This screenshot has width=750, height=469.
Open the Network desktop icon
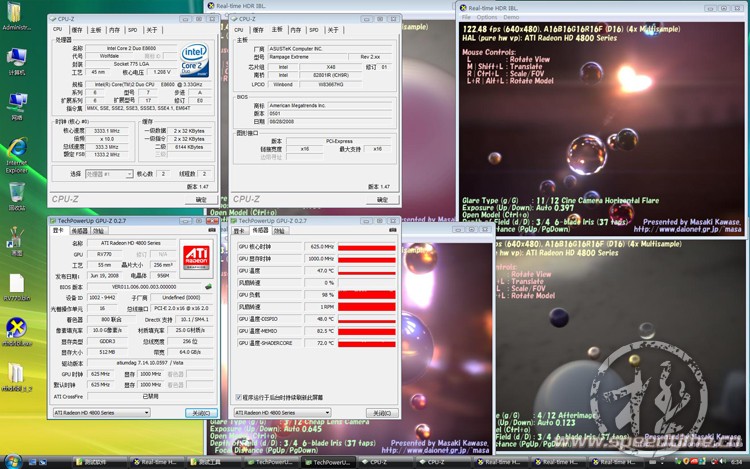[x=16, y=102]
